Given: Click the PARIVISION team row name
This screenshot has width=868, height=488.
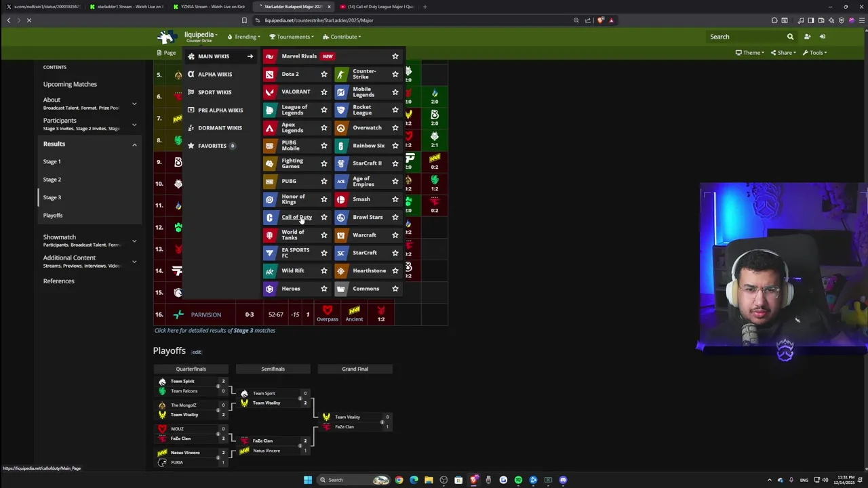Looking at the screenshot, I should click(x=205, y=314).
